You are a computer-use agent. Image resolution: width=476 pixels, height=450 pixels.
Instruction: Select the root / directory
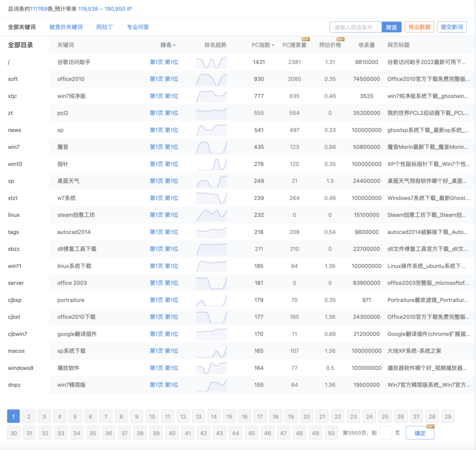[9, 62]
